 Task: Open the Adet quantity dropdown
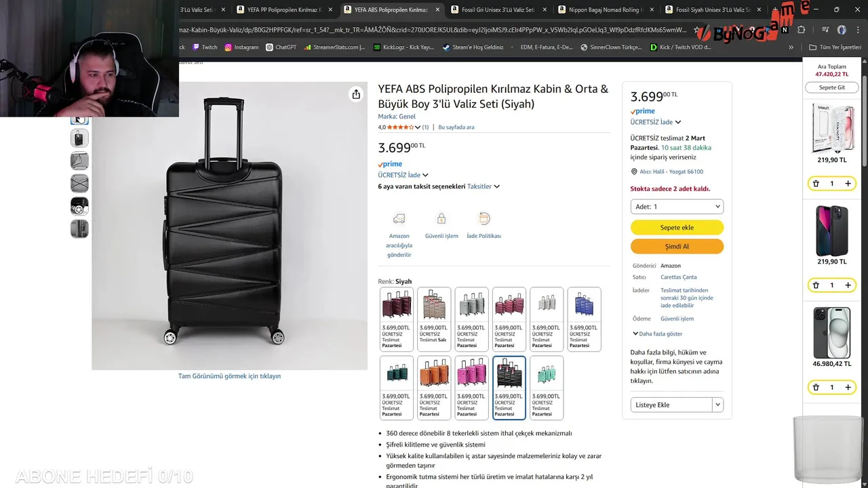pyautogui.click(x=677, y=207)
